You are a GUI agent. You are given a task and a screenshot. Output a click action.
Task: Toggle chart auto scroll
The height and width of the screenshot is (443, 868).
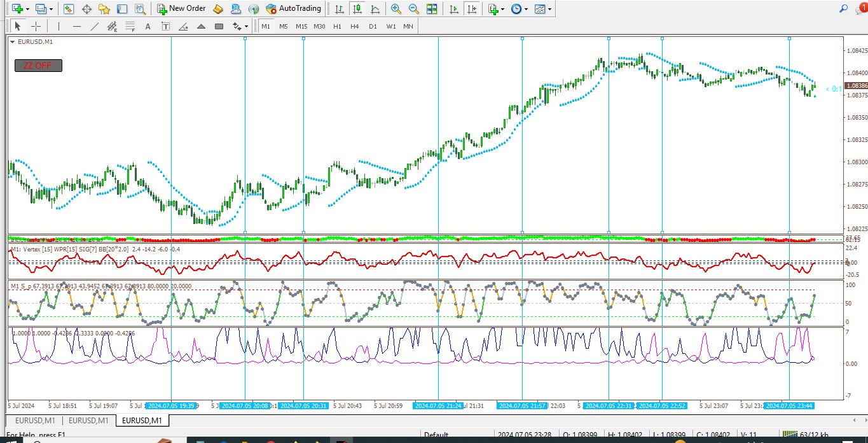pyautogui.click(x=453, y=9)
